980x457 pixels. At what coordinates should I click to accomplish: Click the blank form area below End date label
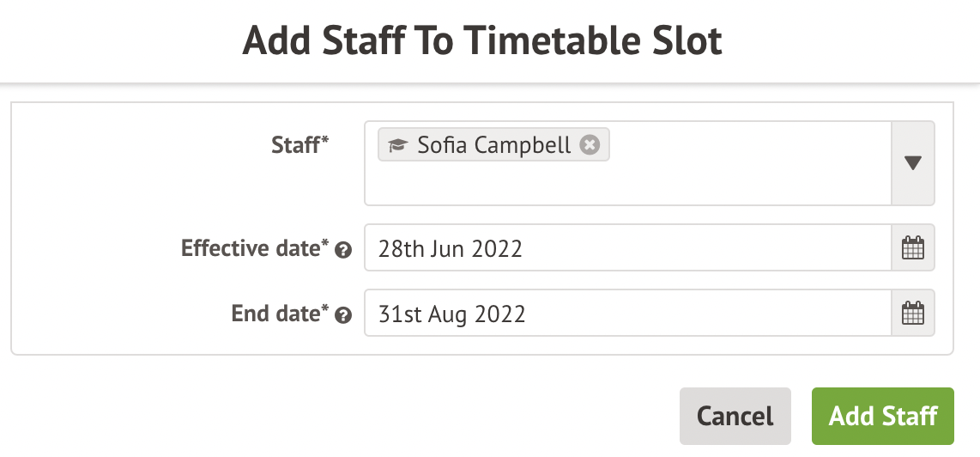[x=189, y=341]
